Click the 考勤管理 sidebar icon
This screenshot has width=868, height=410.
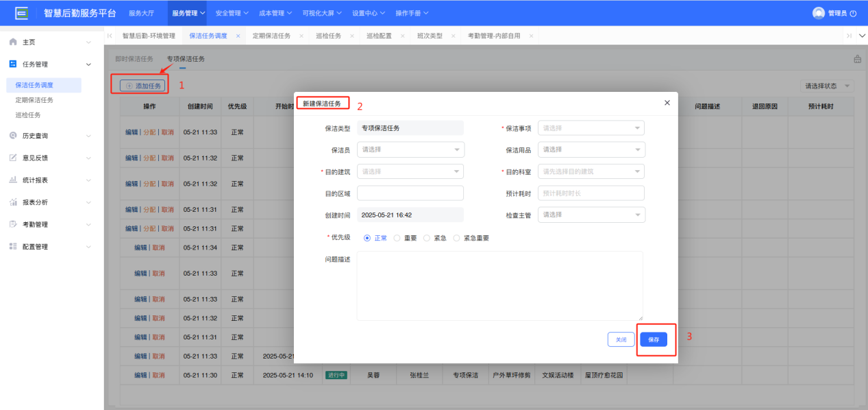(13, 224)
